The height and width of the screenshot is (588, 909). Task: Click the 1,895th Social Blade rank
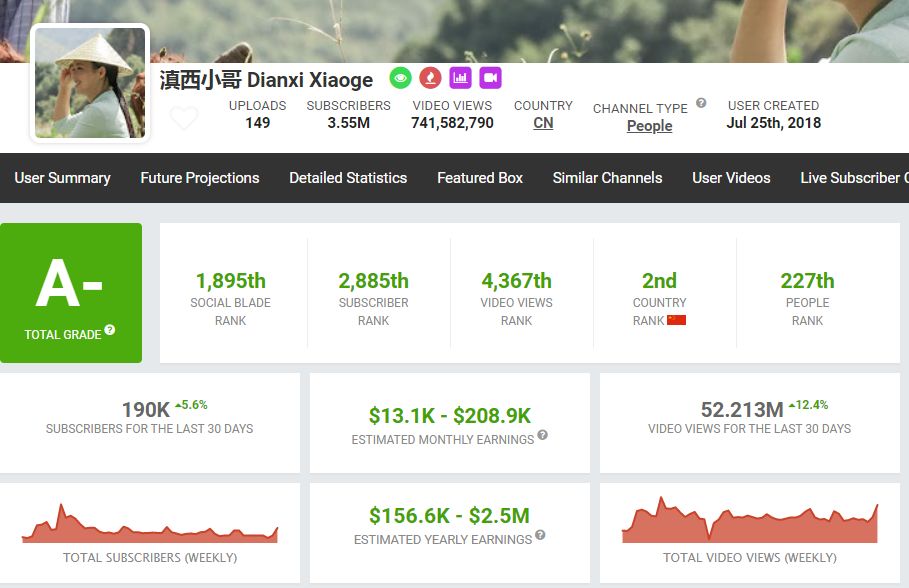231,281
